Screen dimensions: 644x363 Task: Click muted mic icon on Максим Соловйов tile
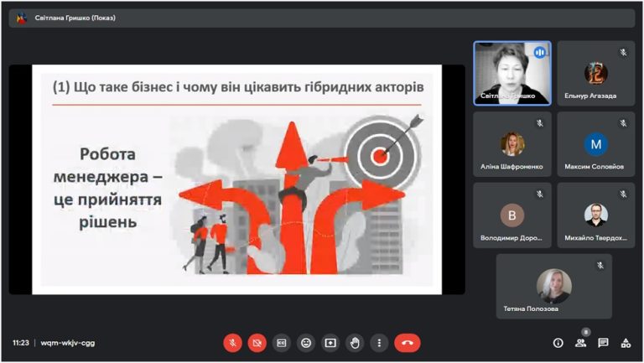(x=624, y=123)
